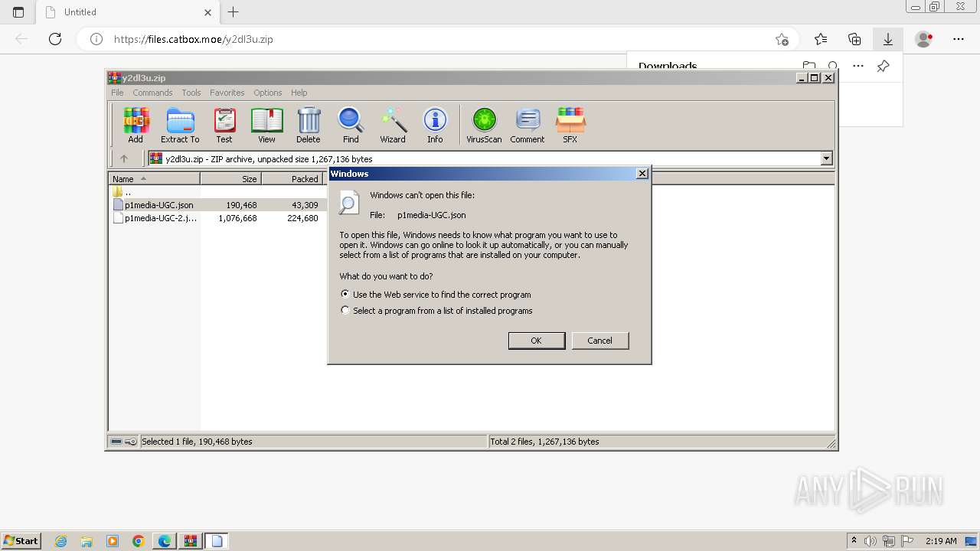Open Internet Explorer from the taskbar
The height and width of the screenshot is (551, 980).
pyautogui.click(x=61, y=541)
